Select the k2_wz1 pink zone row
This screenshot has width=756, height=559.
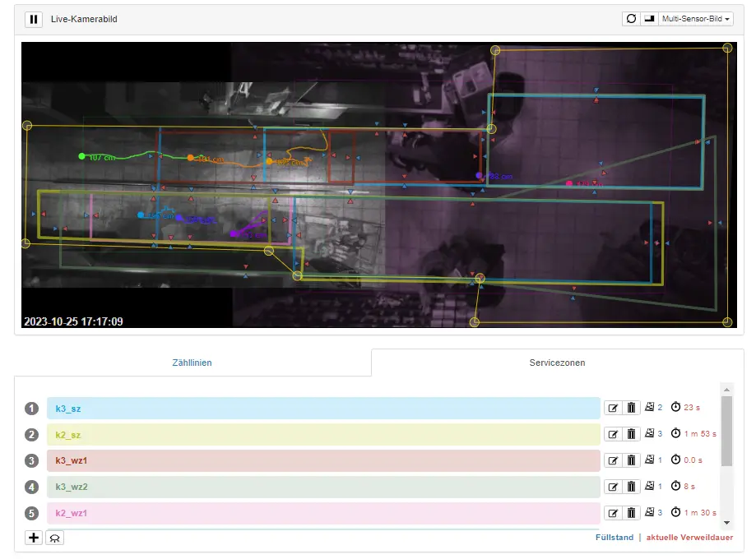pyautogui.click(x=322, y=513)
